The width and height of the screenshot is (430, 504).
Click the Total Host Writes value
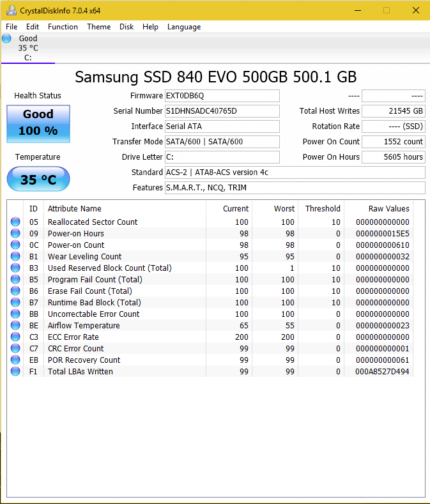(x=394, y=111)
